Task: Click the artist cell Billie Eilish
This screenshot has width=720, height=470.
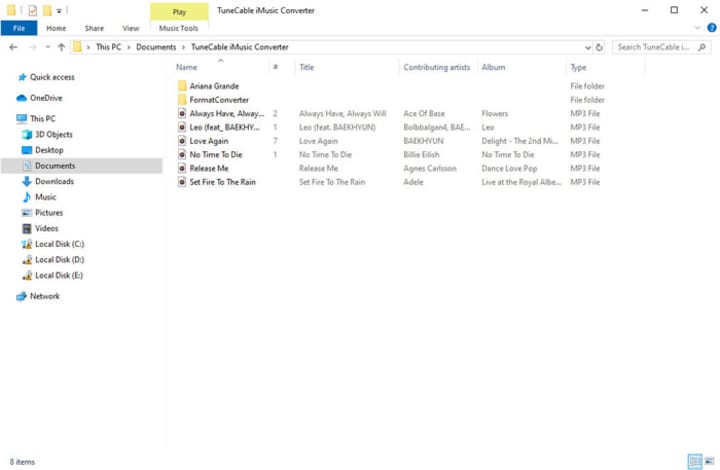Action: [421, 155]
